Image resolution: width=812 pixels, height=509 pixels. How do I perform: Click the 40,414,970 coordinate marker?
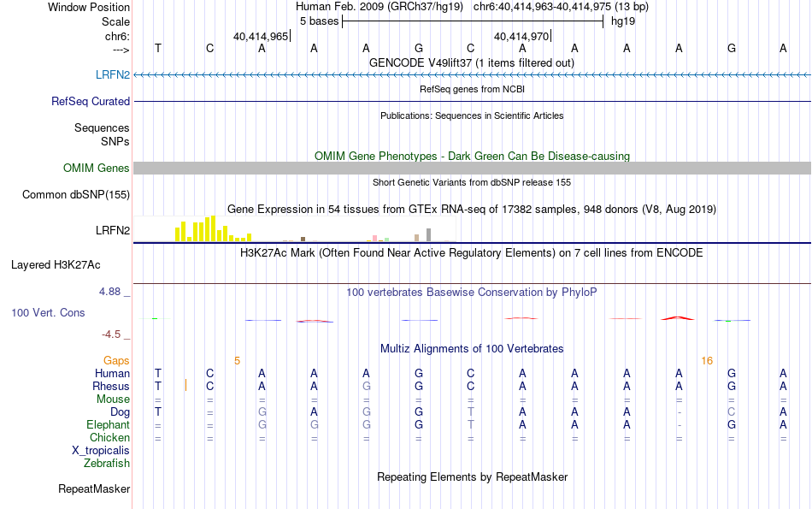(x=521, y=36)
